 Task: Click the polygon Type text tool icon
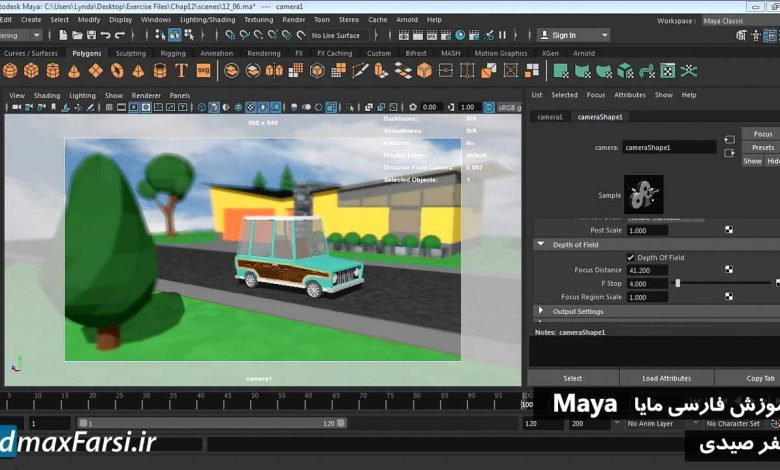181,71
